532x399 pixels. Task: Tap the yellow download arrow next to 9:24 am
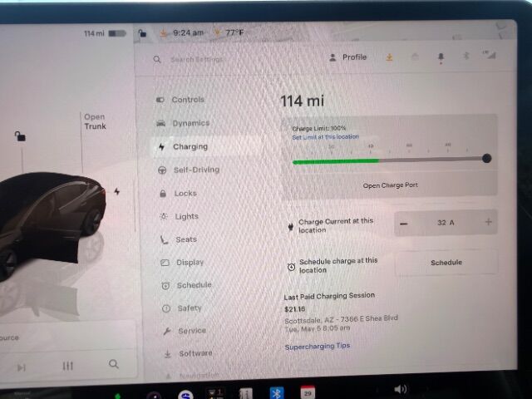(164, 33)
